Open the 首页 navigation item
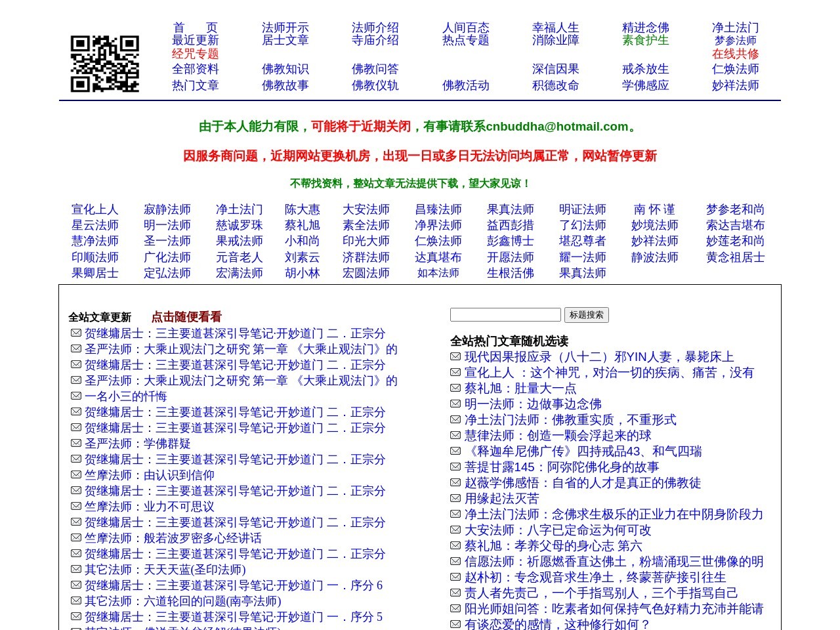Image resolution: width=840 pixels, height=630 pixels. [x=194, y=28]
